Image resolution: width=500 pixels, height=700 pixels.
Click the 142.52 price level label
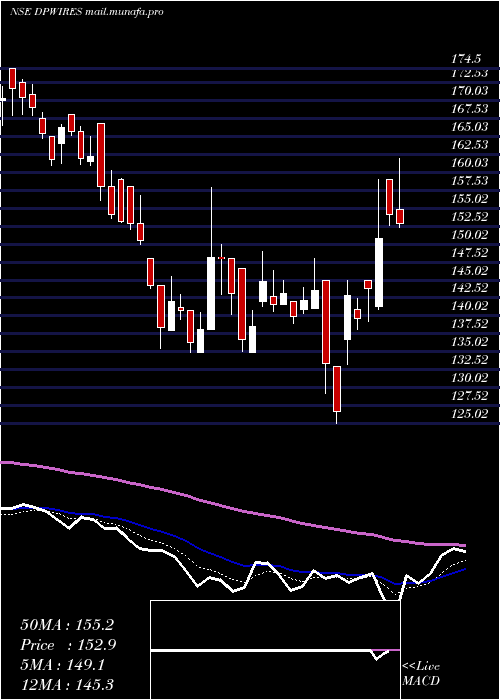click(472, 288)
